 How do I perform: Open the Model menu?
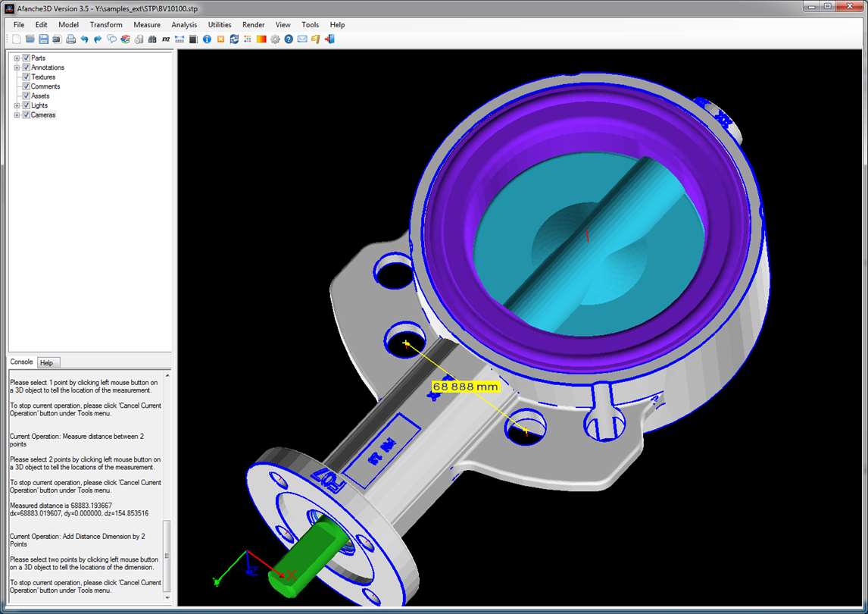pyautogui.click(x=69, y=24)
